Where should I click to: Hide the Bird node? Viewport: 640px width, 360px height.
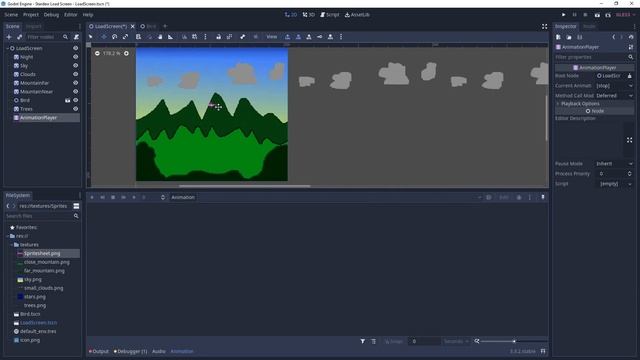pos(76,100)
